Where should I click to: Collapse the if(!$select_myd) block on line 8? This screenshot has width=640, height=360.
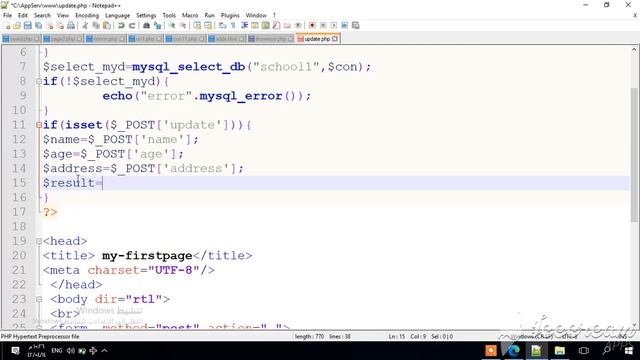click(x=39, y=81)
